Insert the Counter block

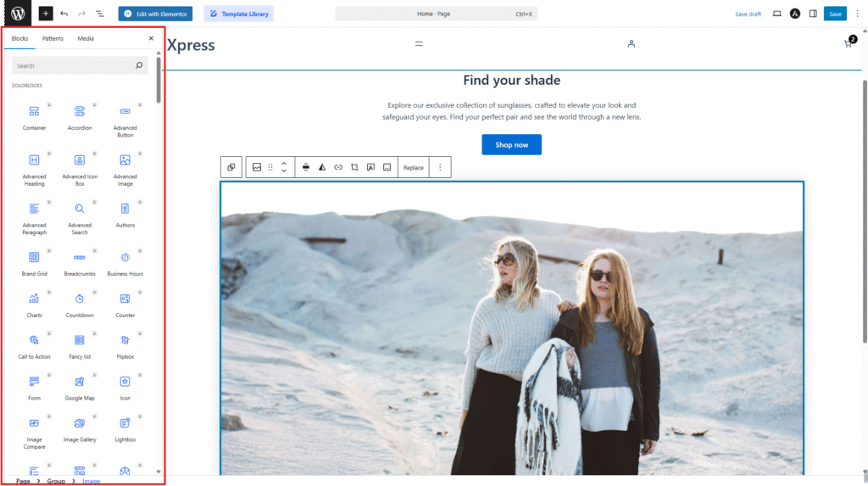point(125,304)
